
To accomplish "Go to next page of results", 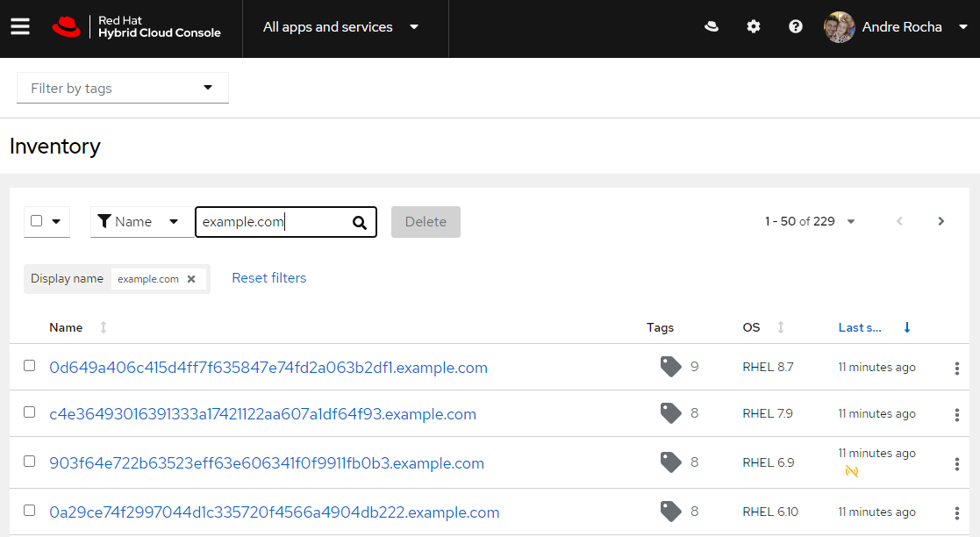I will click(941, 222).
